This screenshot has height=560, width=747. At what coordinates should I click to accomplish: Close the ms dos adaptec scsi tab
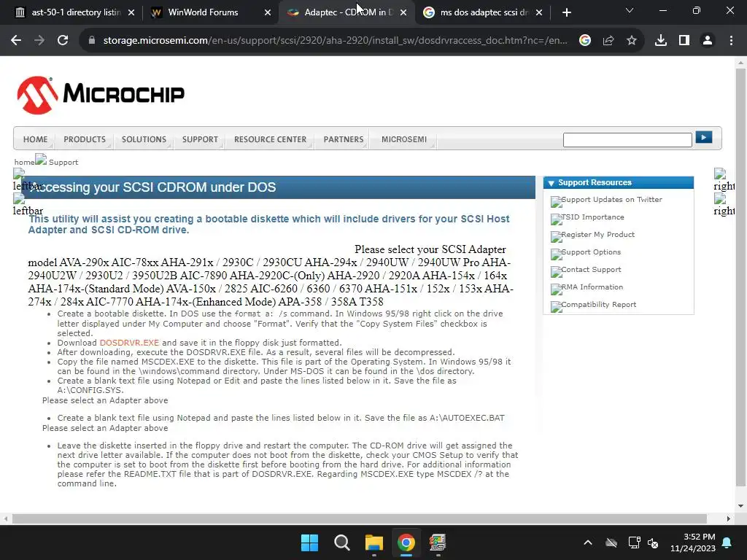539,12
